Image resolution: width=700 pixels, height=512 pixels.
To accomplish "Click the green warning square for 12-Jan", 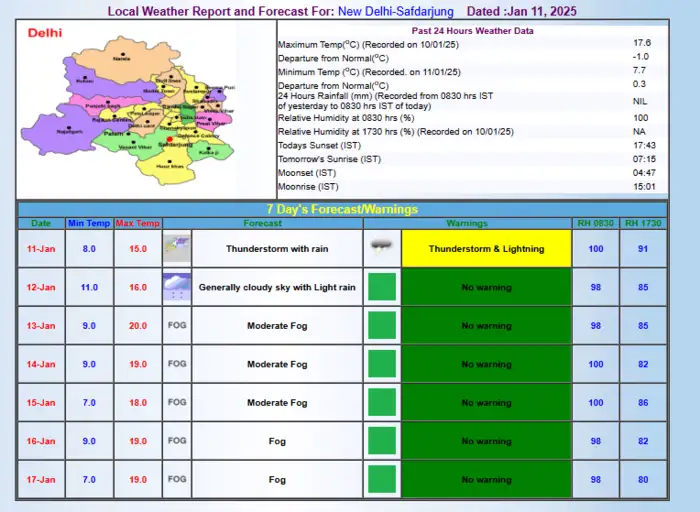I will (x=381, y=288).
